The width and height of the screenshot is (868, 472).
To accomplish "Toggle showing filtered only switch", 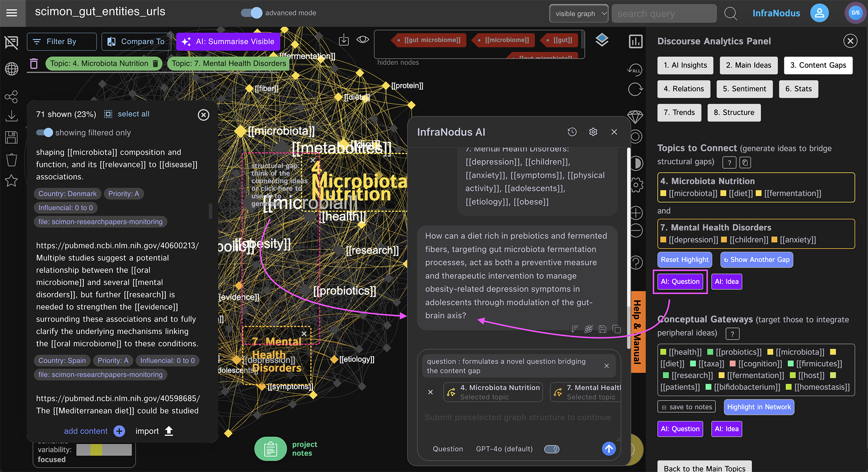I will (x=44, y=132).
